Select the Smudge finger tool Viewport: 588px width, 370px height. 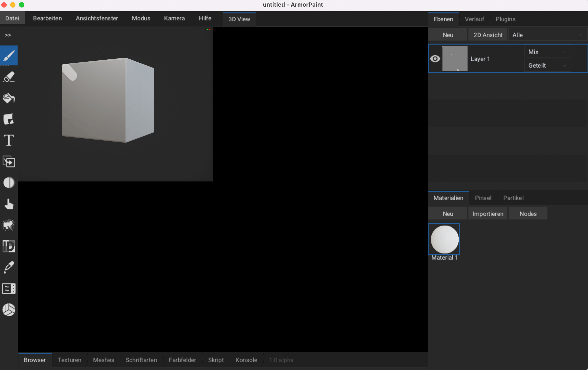pos(9,204)
